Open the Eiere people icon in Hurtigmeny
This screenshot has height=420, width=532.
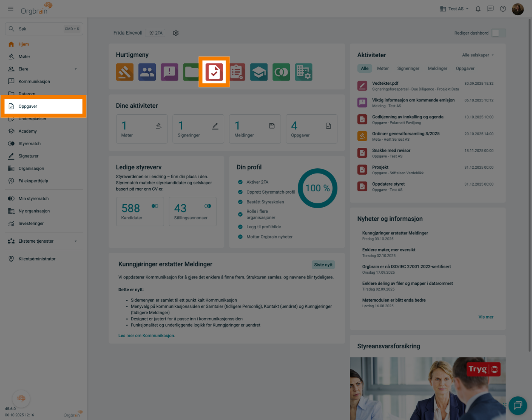[x=147, y=72]
